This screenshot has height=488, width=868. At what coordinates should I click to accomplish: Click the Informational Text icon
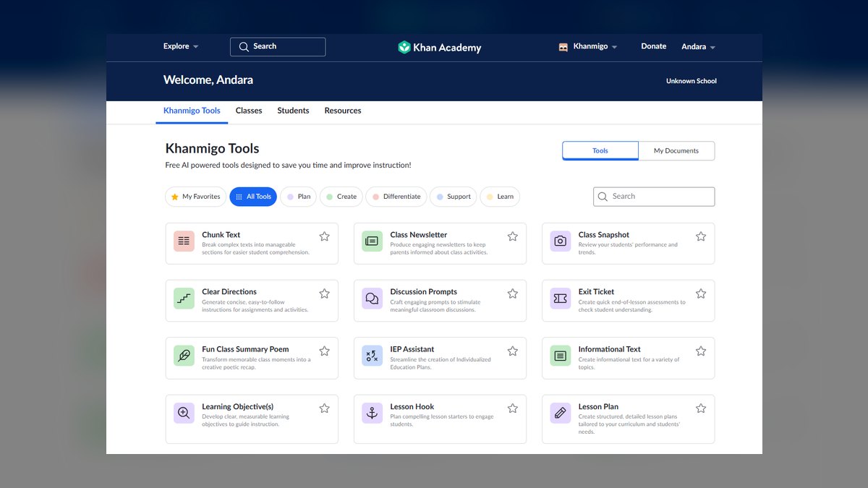tap(560, 356)
